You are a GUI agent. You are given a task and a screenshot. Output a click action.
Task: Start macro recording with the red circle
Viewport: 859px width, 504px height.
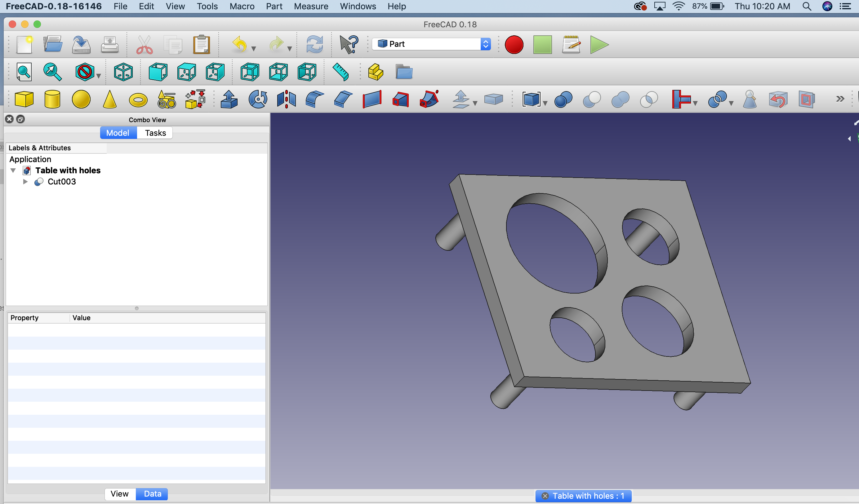[514, 44]
